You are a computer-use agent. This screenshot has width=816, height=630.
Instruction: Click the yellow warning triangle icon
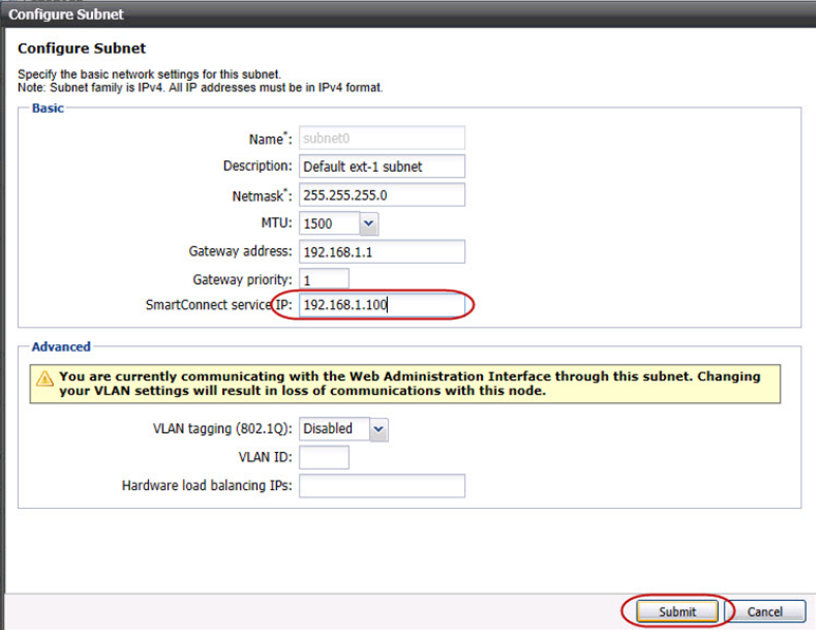pos(45,379)
